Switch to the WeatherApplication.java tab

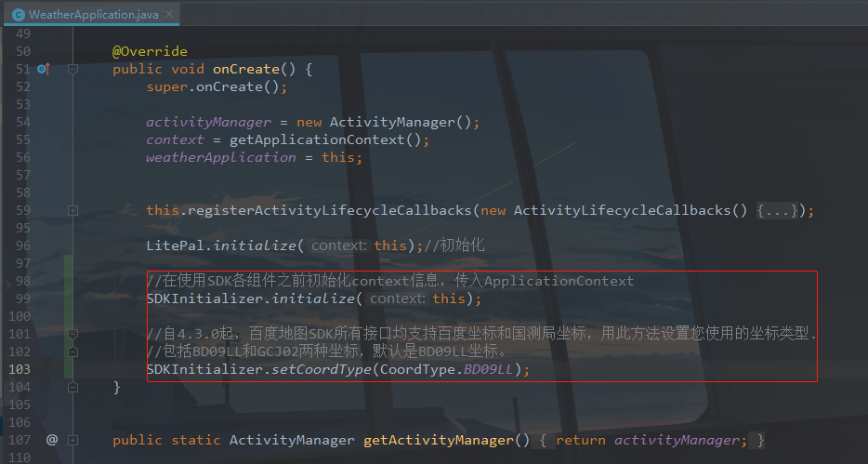(92, 14)
